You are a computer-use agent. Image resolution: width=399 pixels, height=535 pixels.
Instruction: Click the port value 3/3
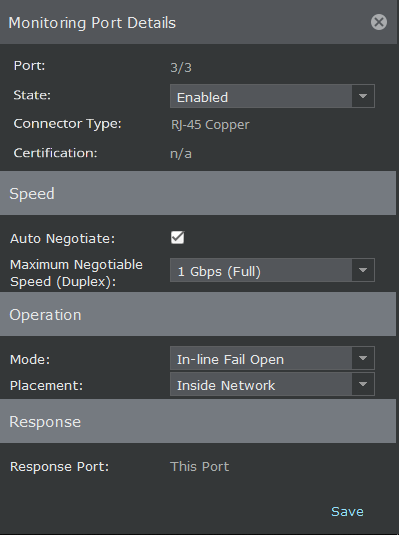tap(181, 68)
